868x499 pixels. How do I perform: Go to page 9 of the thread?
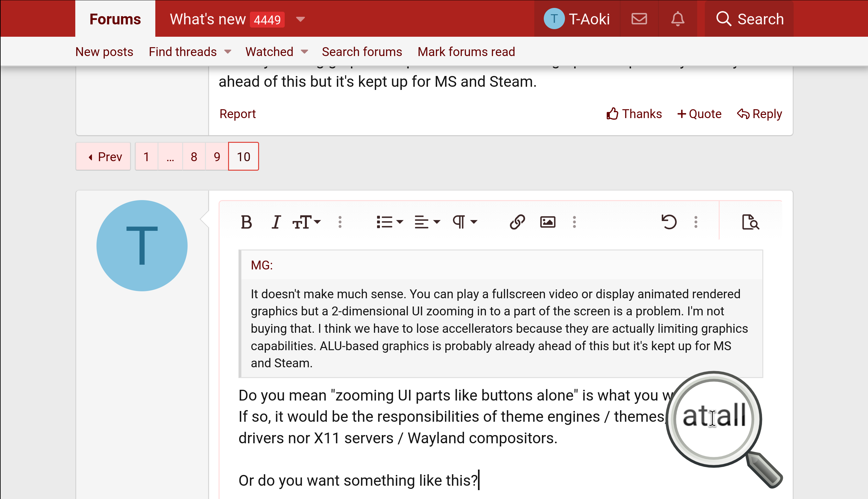coord(217,156)
